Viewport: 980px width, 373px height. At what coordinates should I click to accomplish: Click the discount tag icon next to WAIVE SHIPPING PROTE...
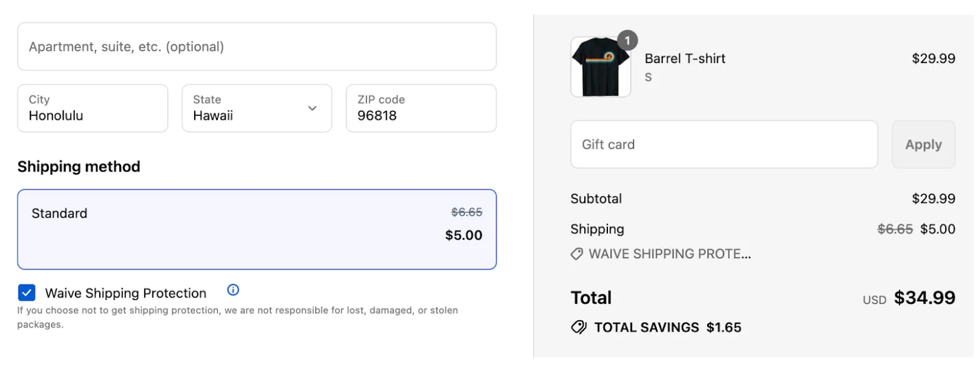[x=577, y=254]
